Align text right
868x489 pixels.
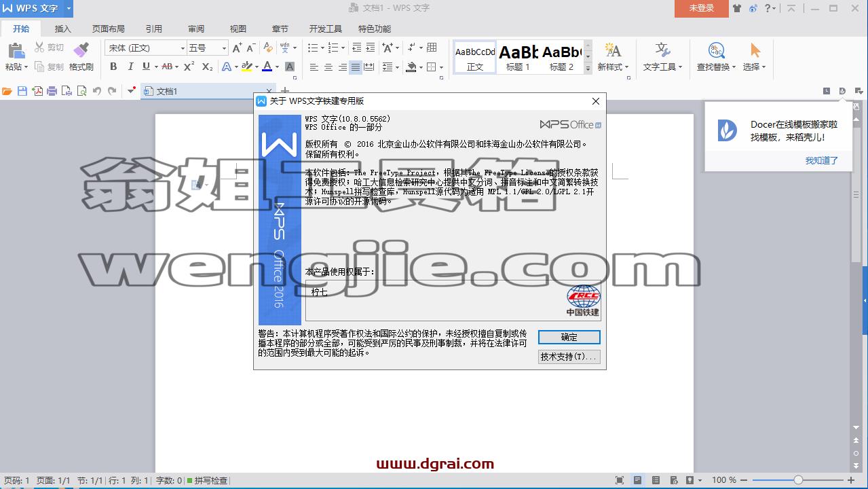[341, 67]
